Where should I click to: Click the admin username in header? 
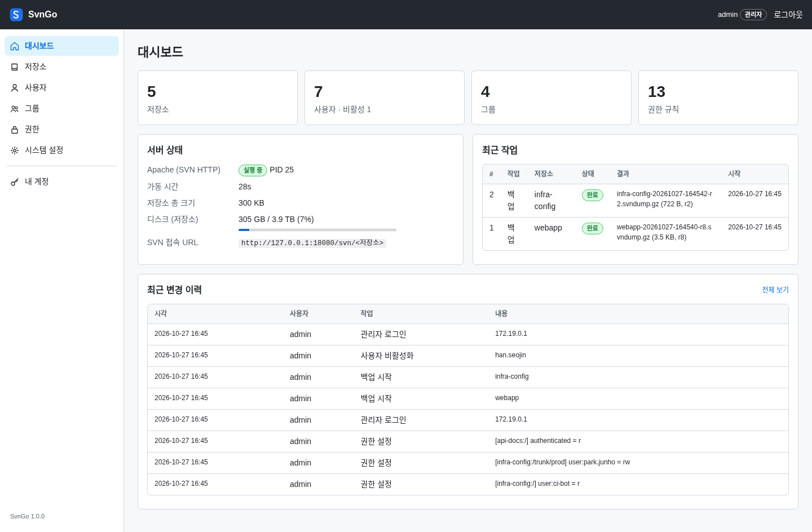point(727,15)
